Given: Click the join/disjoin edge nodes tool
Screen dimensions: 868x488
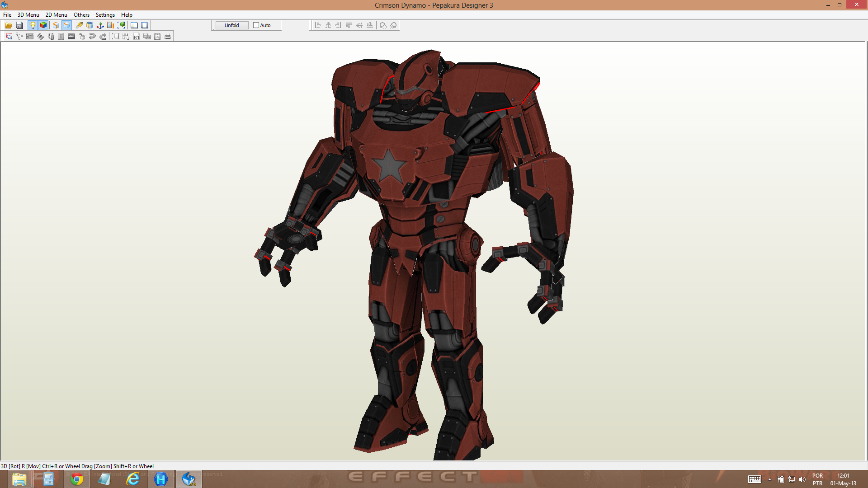Looking at the screenshot, I should pyautogui.click(x=19, y=37).
